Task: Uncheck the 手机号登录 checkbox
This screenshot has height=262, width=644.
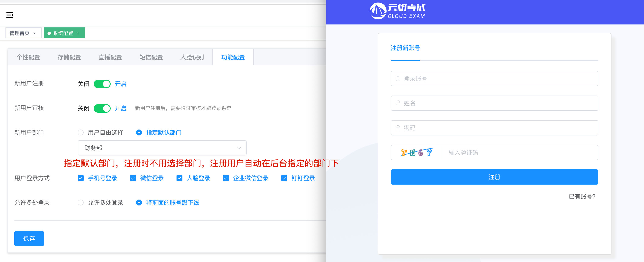Action: [80, 178]
